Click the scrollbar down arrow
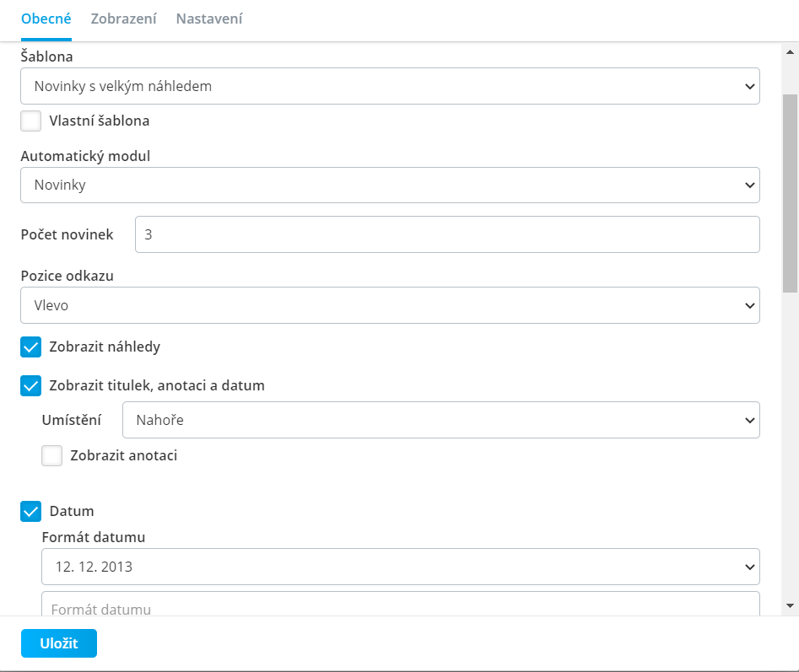The image size is (799, 672). click(x=790, y=606)
